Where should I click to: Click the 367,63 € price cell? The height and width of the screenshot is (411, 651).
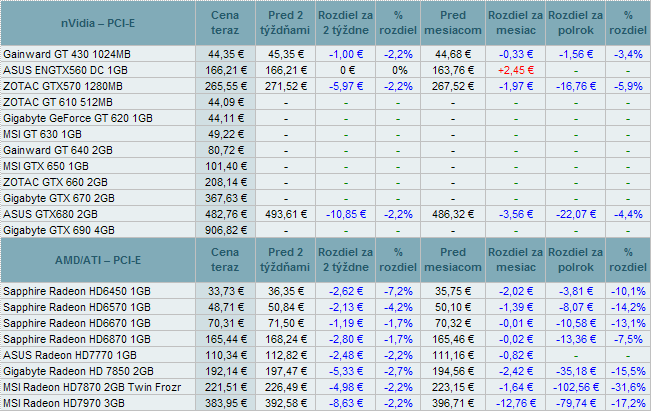[225, 198]
